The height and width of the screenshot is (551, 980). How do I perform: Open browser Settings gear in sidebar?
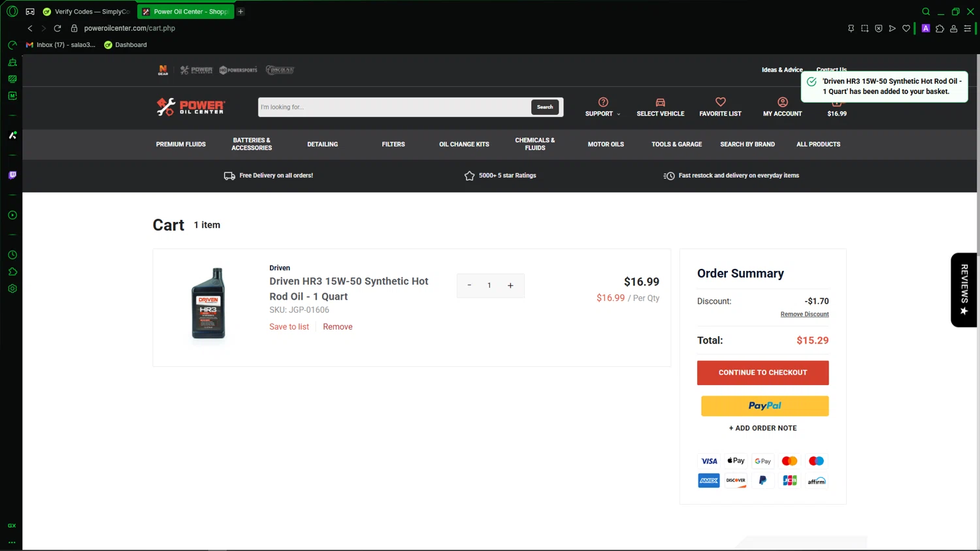tap(12, 288)
